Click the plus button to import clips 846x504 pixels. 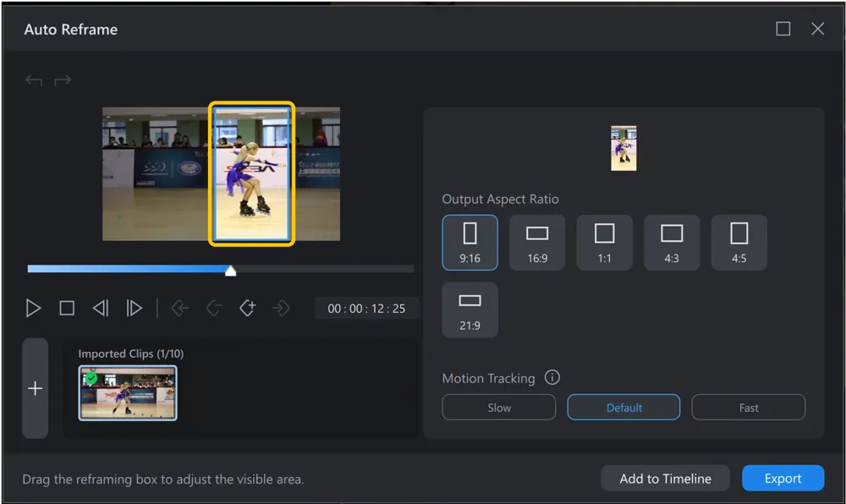tap(35, 388)
